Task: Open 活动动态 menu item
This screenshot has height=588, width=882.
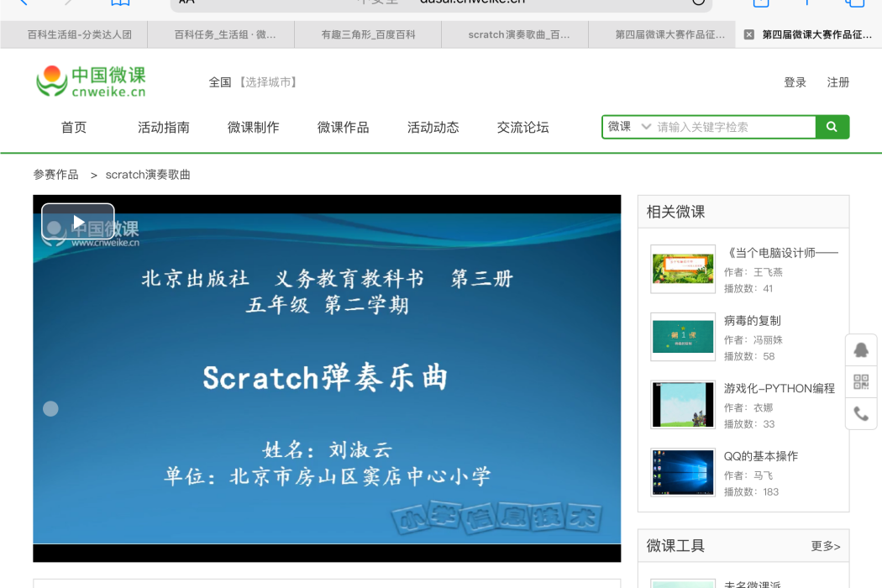Action: click(x=433, y=127)
